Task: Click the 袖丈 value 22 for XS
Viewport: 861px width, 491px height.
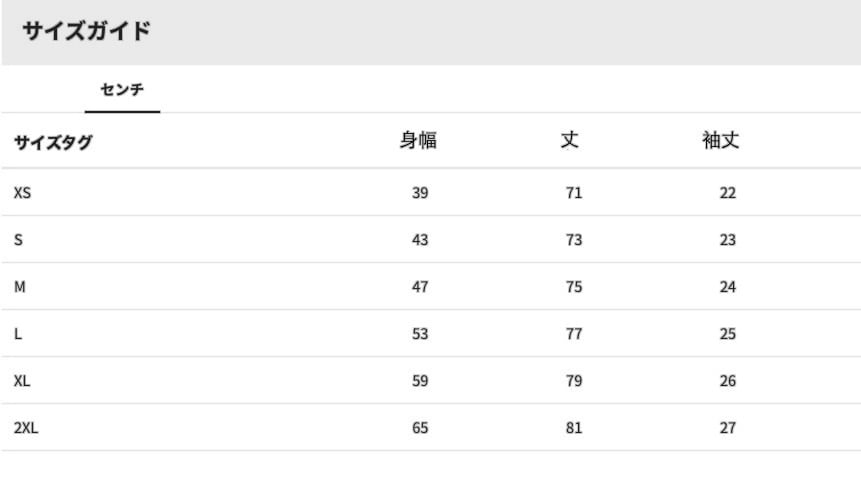Action: click(x=728, y=193)
